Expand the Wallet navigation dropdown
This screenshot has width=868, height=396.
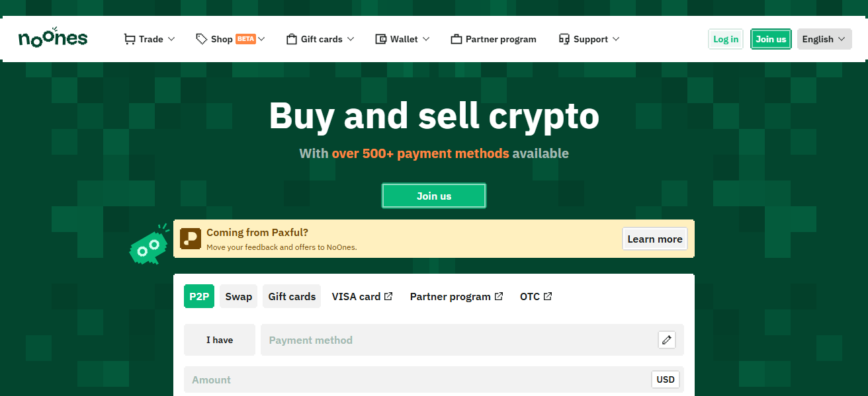point(402,39)
